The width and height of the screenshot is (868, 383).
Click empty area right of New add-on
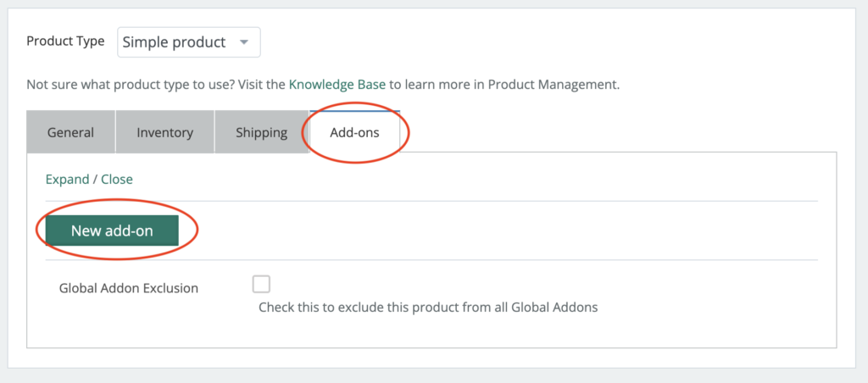click(509, 230)
